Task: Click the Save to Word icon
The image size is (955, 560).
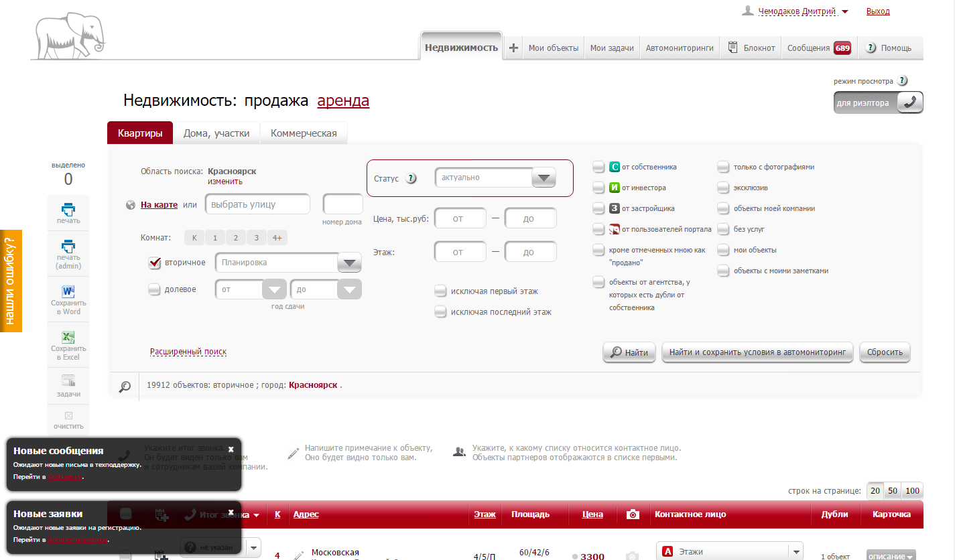Action: point(68,293)
